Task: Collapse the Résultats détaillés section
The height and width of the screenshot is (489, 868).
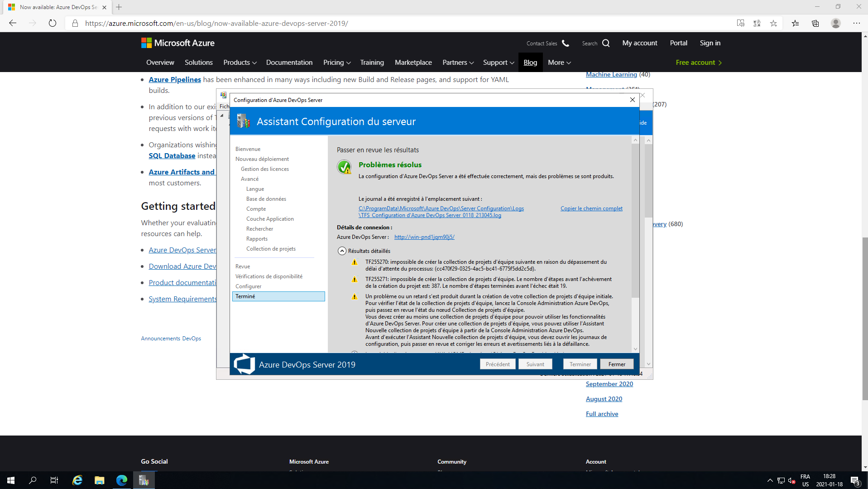Action: point(342,251)
